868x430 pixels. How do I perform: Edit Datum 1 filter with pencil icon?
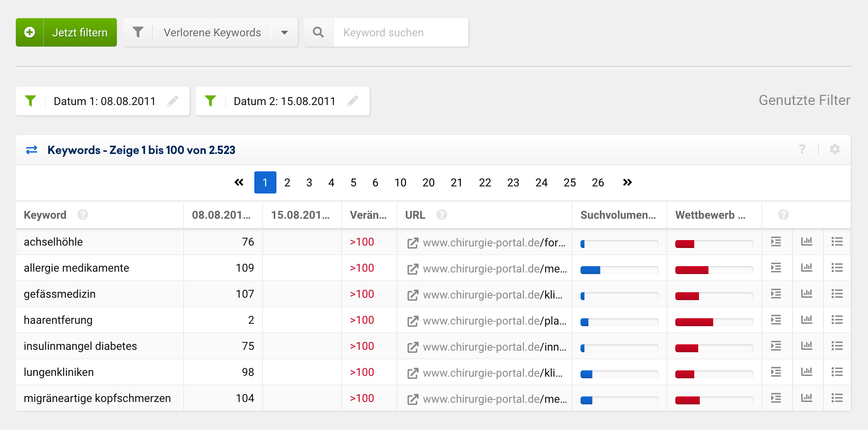pos(173,101)
